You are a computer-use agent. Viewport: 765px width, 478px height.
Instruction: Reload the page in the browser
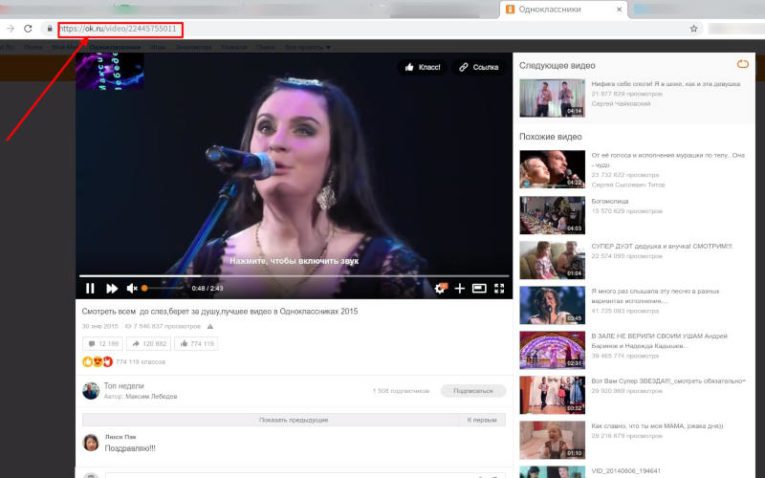pyautogui.click(x=28, y=29)
